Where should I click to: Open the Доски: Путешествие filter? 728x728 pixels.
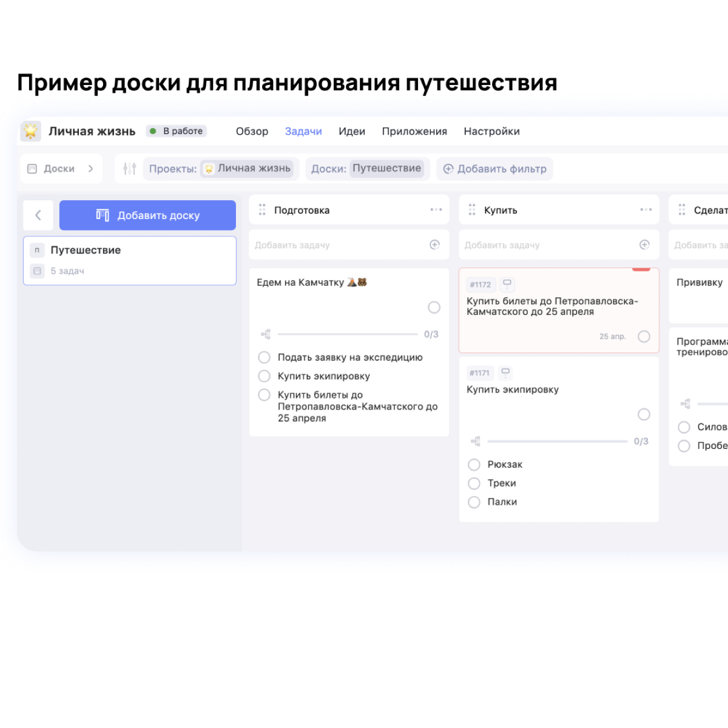pyautogui.click(x=368, y=169)
